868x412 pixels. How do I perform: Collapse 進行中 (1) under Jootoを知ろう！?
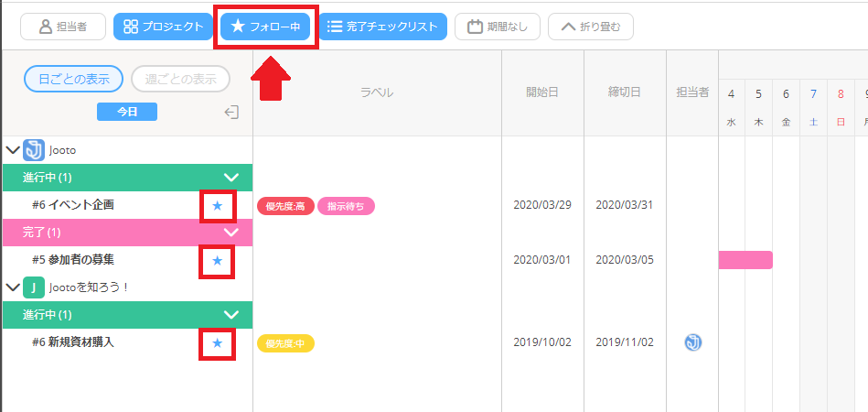pyautogui.click(x=230, y=315)
